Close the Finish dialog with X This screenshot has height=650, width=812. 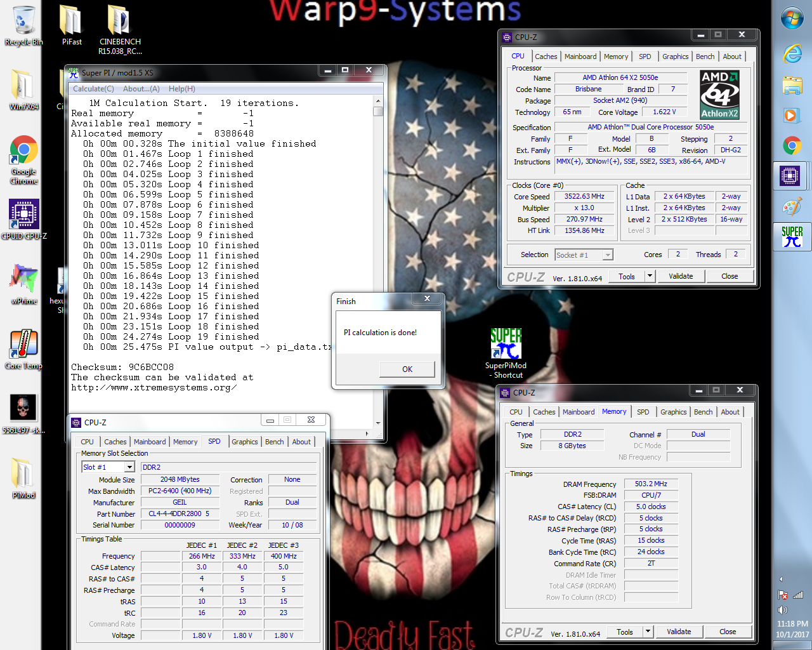[x=427, y=298]
